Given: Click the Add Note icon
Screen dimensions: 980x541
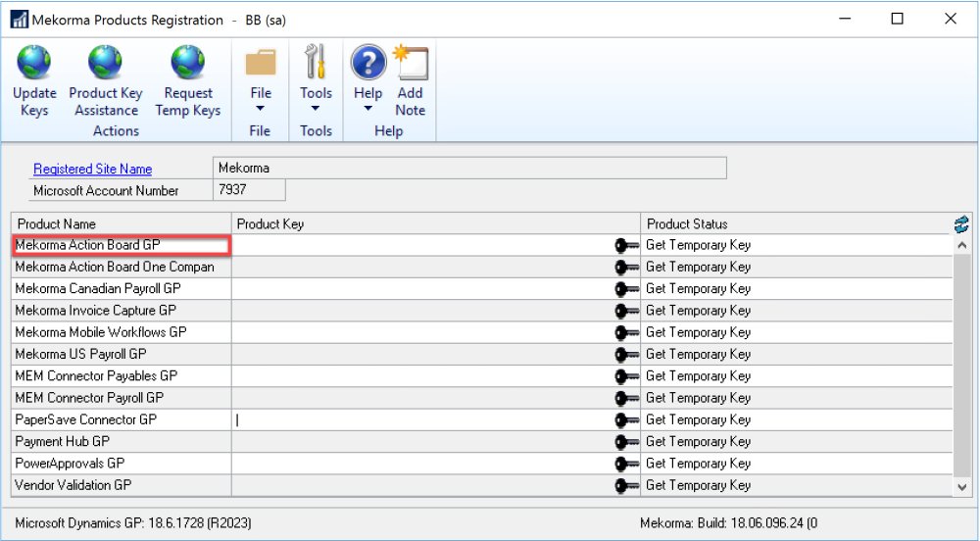Looking at the screenshot, I should click(x=411, y=62).
